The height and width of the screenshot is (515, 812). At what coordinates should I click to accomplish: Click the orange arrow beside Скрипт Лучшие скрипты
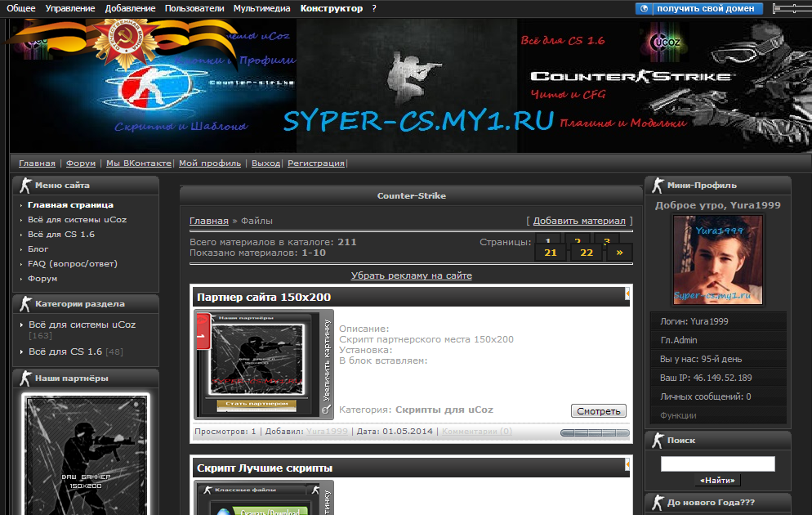point(627,465)
